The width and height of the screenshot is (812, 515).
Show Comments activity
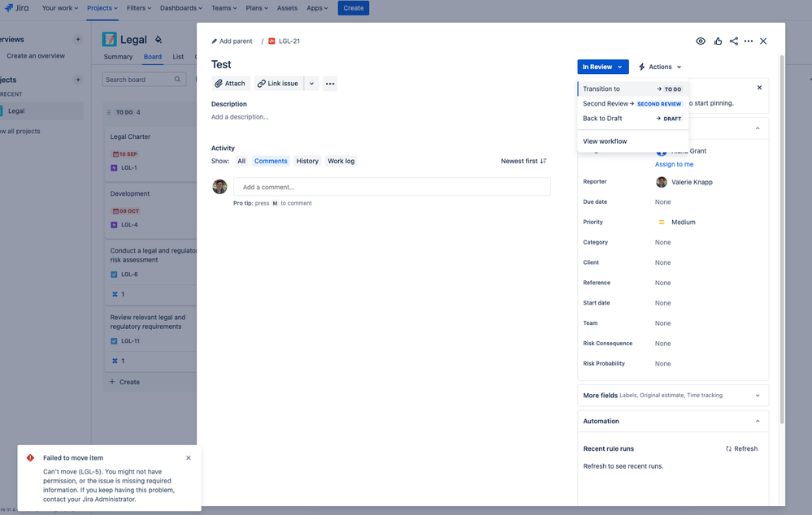pos(271,161)
